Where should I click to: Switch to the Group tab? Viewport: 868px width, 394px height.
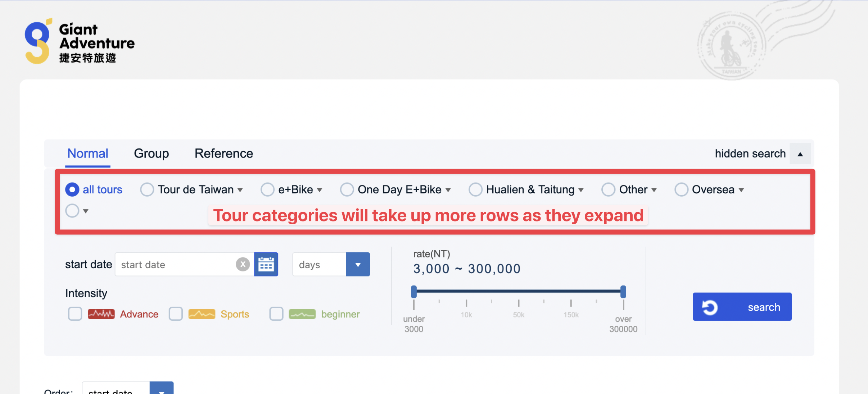coord(151,154)
